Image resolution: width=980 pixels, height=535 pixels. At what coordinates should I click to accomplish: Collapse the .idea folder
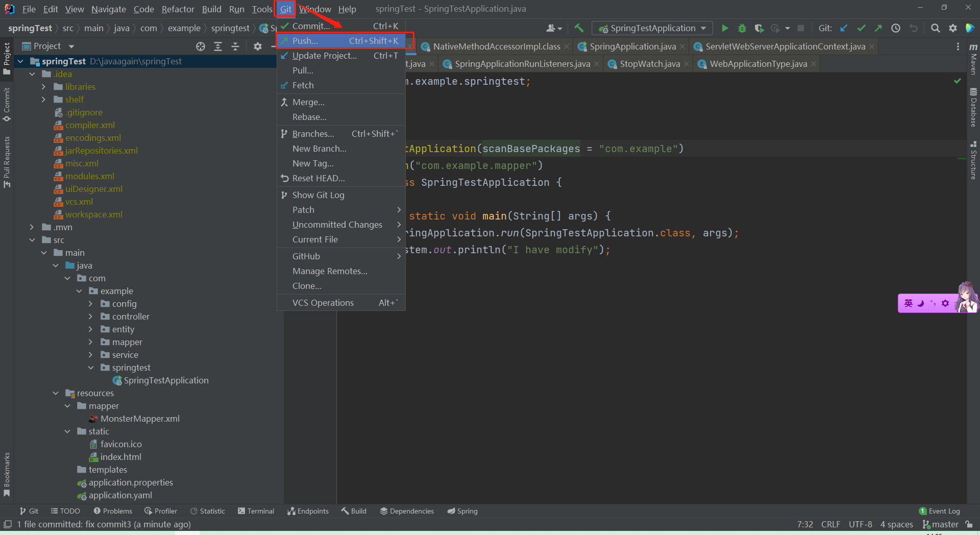32,74
